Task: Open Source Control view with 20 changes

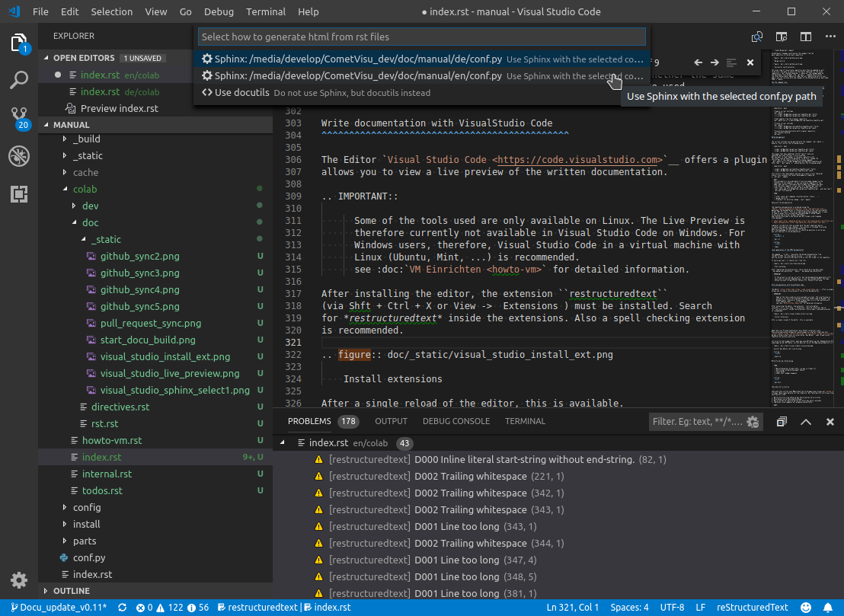Action: coord(19,118)
